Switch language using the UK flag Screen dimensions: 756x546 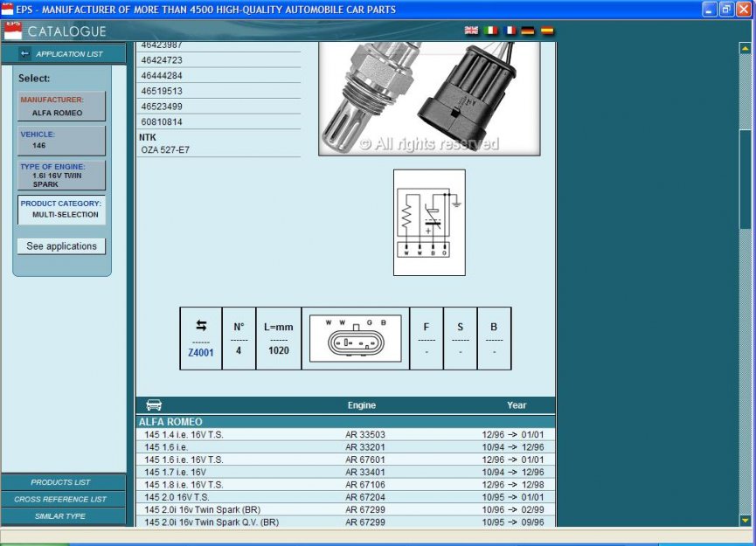coord(471,31)
